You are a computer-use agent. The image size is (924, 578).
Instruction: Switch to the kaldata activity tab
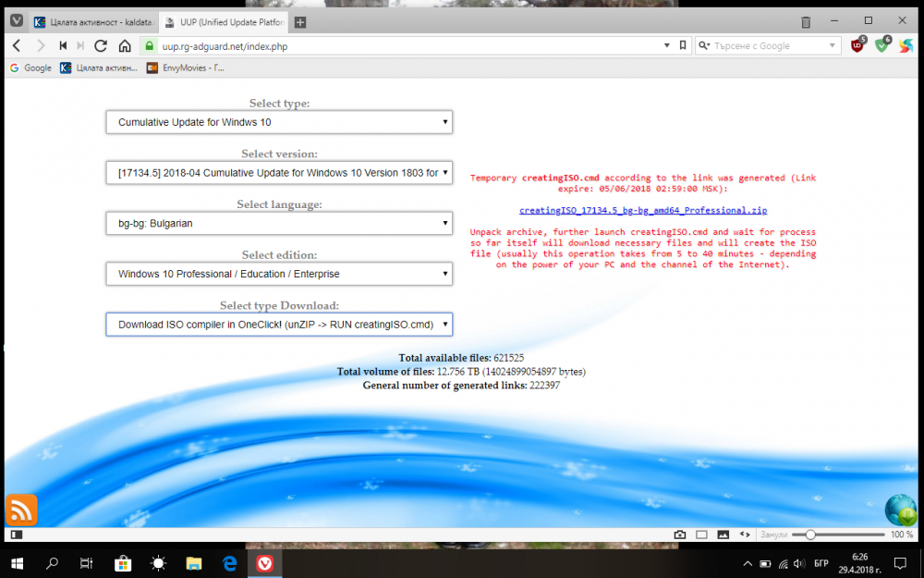[x=94, y=22]
